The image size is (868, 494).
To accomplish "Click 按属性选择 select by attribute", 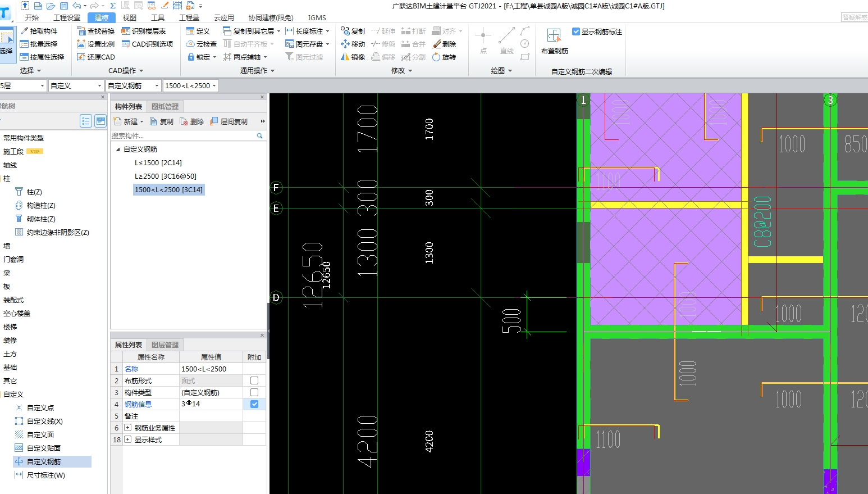I will 42,57.
